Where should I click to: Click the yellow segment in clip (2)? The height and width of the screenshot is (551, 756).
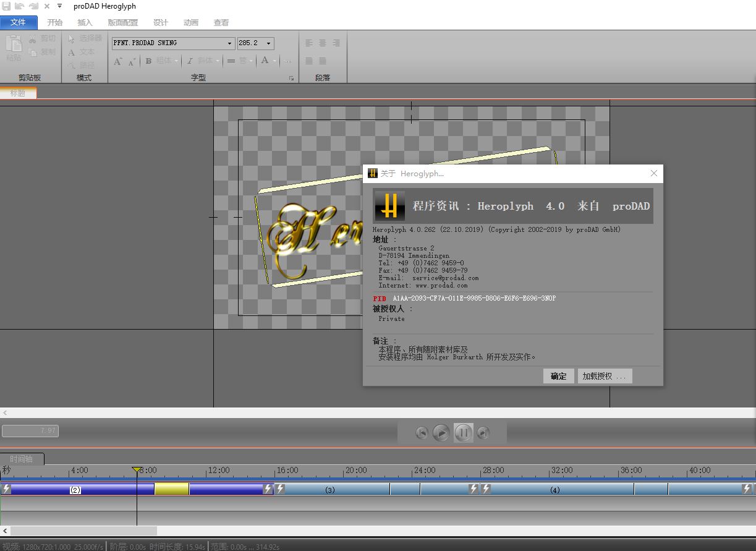[x=172, y=489]
